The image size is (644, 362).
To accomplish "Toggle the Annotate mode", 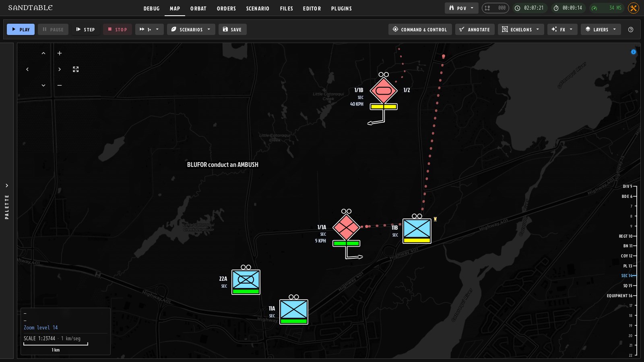I will pyautogui.click(x=475, y=29).
